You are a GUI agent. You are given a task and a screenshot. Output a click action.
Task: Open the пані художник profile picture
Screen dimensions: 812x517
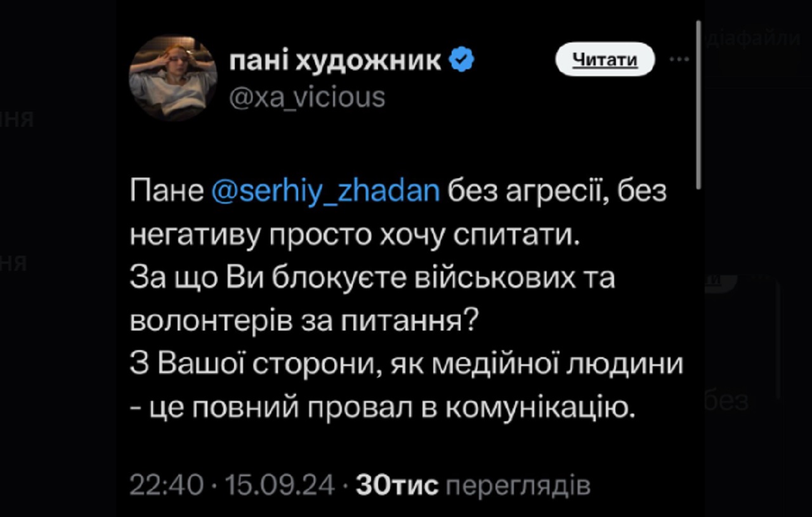pos(173,78)
